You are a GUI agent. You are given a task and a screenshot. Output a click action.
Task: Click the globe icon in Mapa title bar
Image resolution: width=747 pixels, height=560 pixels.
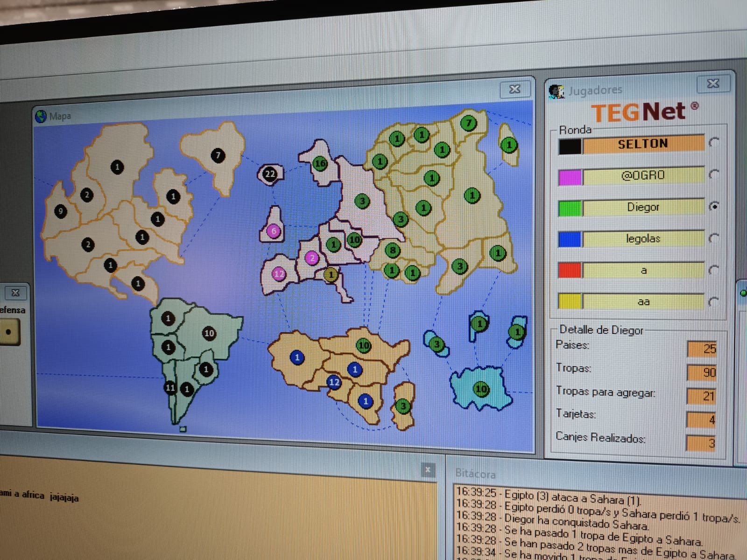41,116
